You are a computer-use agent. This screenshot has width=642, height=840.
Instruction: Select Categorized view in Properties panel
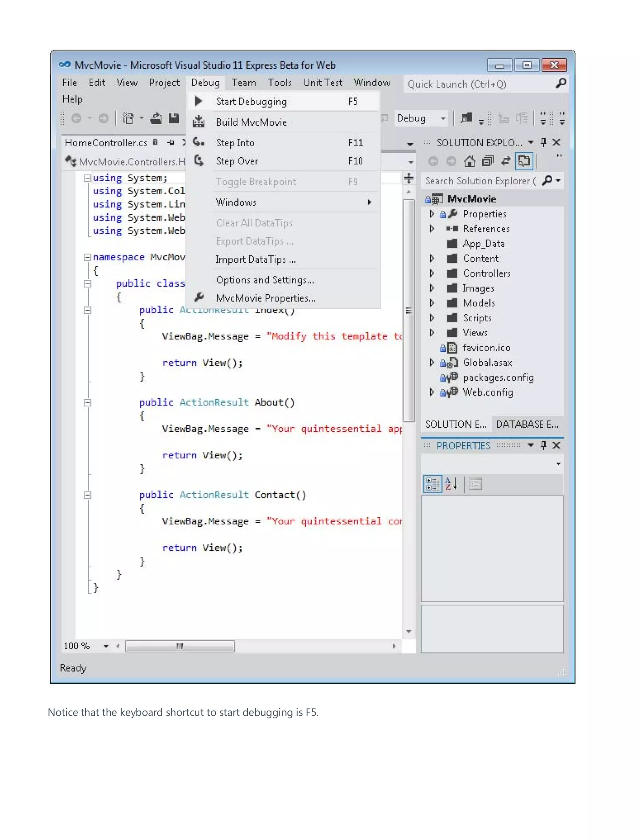pos(433,484)
